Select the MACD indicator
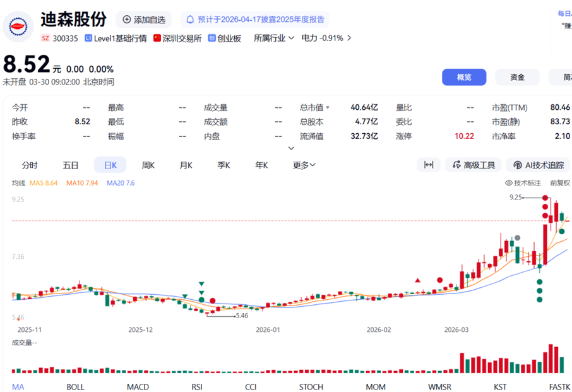 (x=138, y=386)
